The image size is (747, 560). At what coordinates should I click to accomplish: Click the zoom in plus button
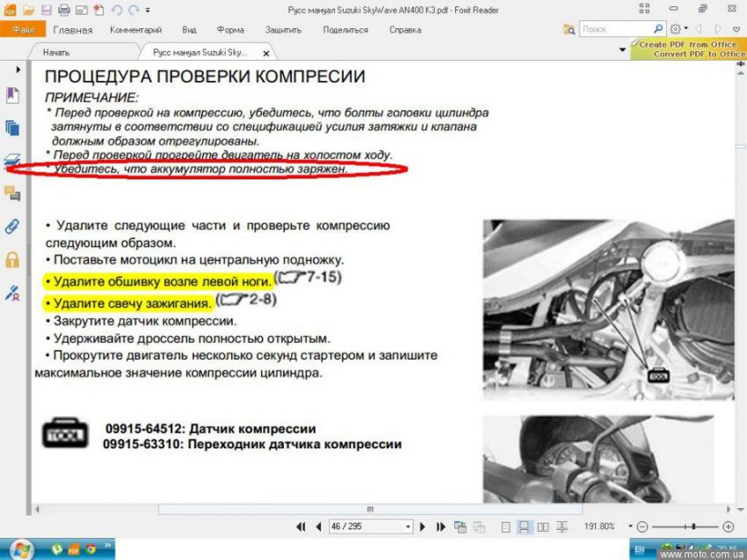coord(728,527)
